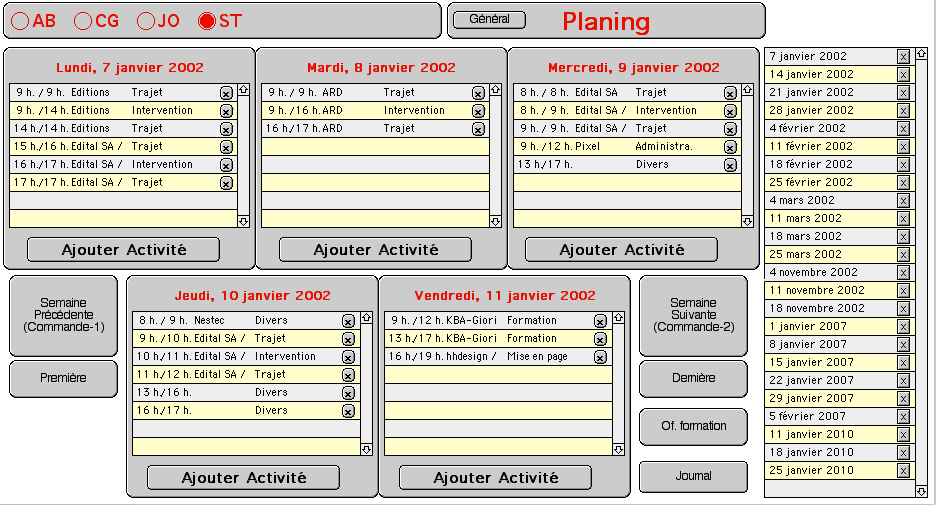Delete Monday's 15 h./16 h. Edital SA Trajet entry
The height and width of the screenshot is (505, 936).
[x=226, y=147]
